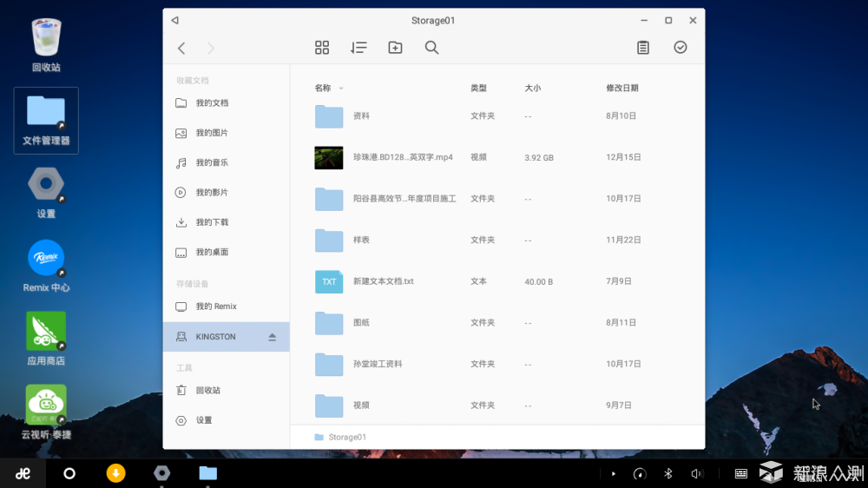Screen dimensions: 868x488
Task: Open file manager 设置 in sidebar
Action: pyautogui.click(x=204, y=420)
